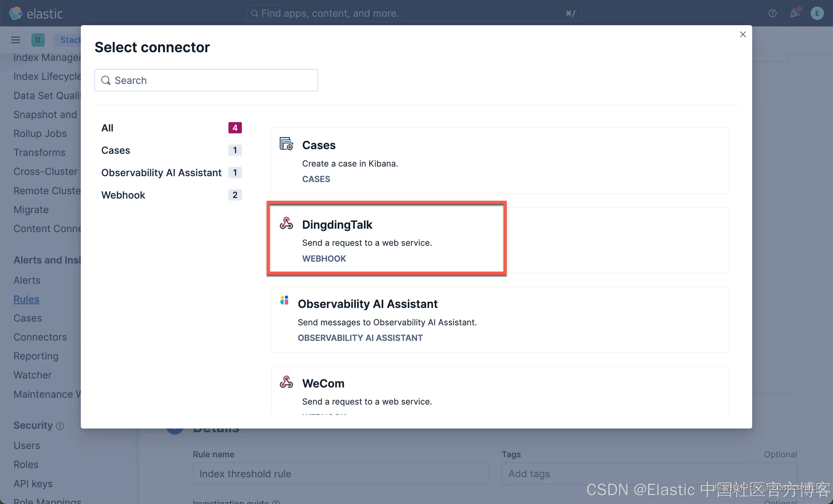Open the D space selector
This screenshot has width=833, height=504.
coord(38,40)
